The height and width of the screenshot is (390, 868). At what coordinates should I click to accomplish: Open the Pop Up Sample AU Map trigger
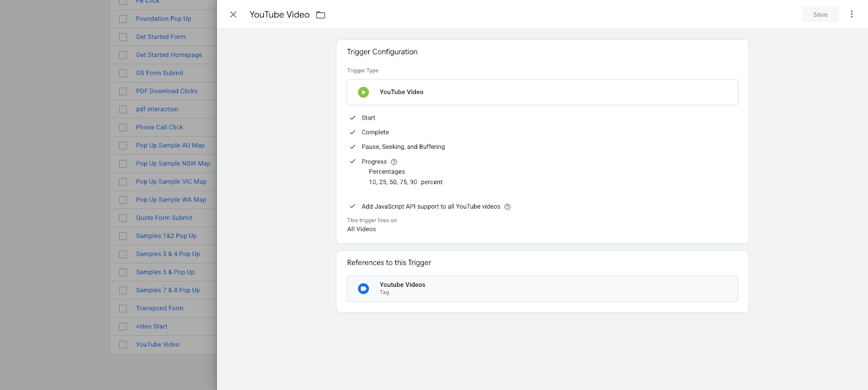pyautogui.click(x=170, y=146)
